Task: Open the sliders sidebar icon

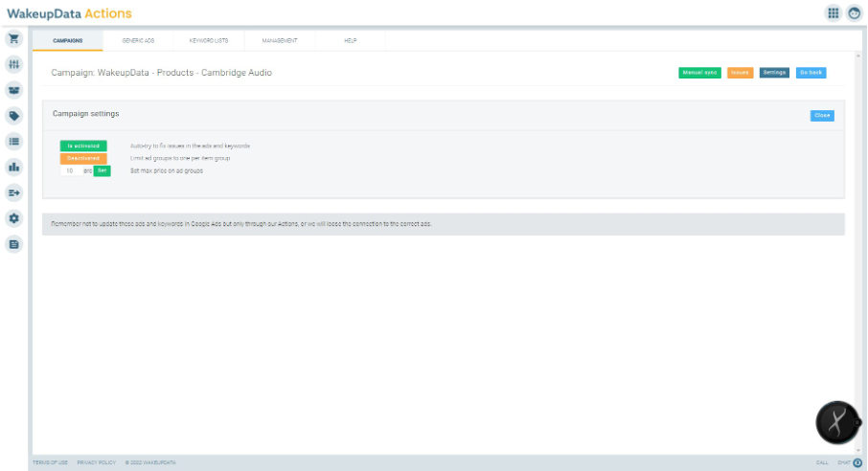Action: pyautogui.click(x=13, y=64)
